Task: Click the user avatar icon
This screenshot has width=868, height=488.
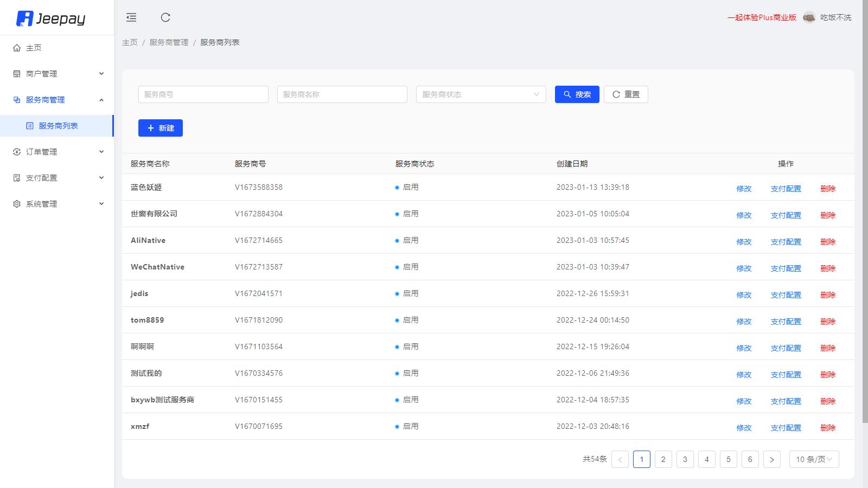Action: click(x=808, y=17)
